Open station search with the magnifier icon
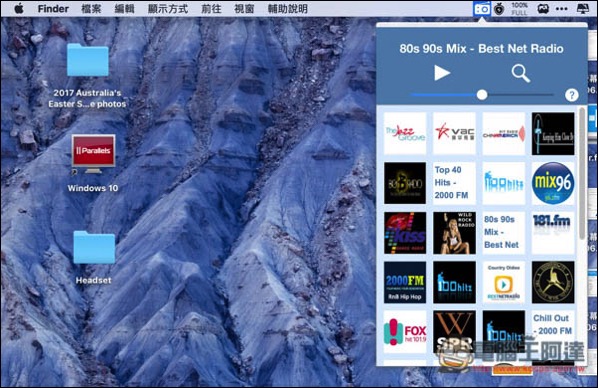 [x=521, y=73]
